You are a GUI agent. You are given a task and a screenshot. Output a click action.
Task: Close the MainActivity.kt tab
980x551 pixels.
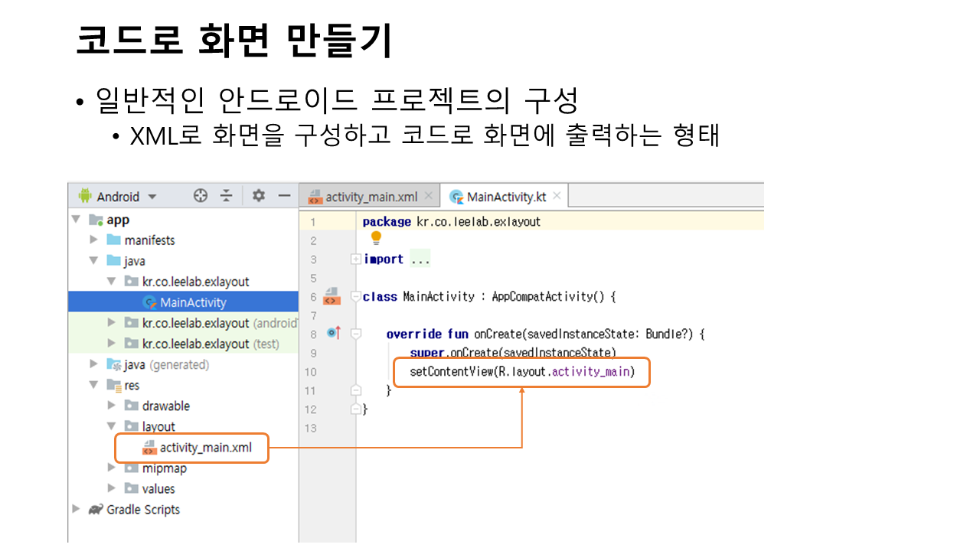click(x=557, y=196)
